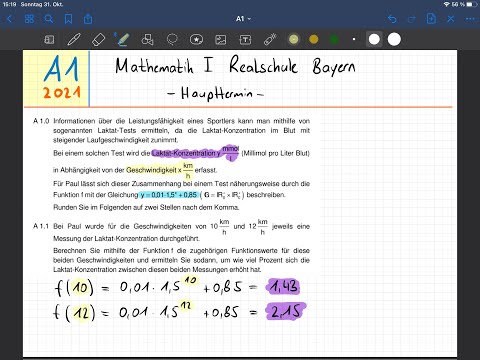
Task: Close the document with the X icon
Action: (451, 19)
